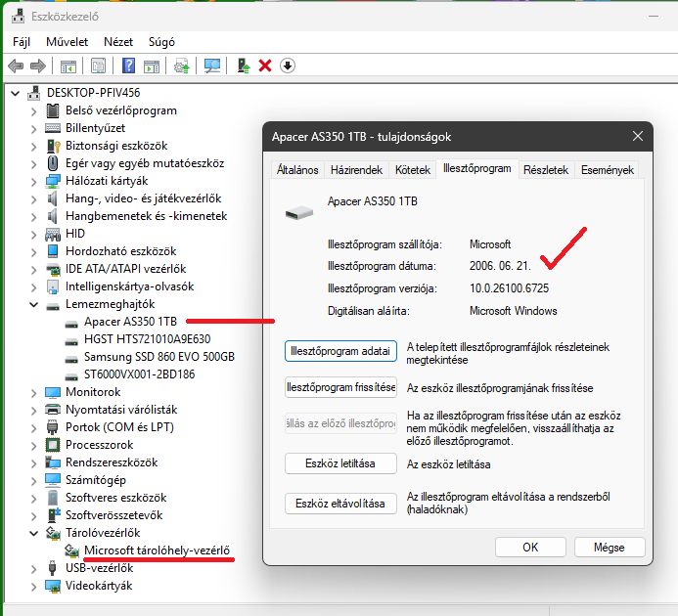Select the HGST HTS721010A9E630 disk
This screenshot has height=616, width=678.
148,339
